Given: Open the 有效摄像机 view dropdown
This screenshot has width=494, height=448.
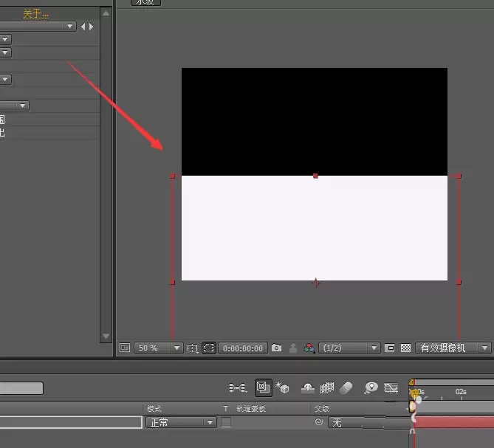Looking at the screenshot, I should 453,348.
